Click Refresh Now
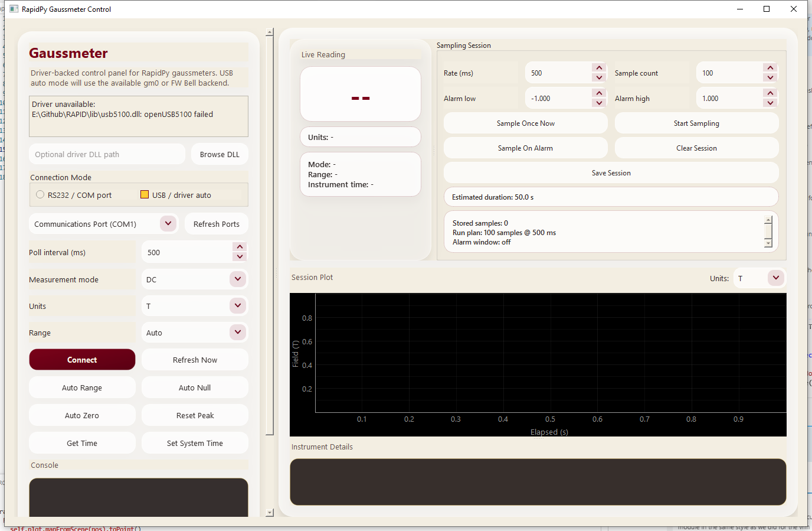812x531 pixels. (195, 360)
